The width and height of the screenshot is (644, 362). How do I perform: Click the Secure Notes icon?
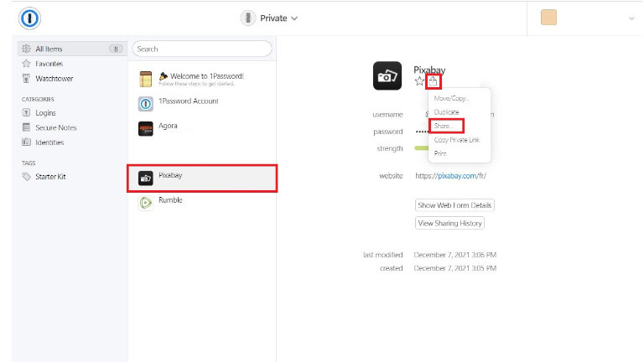[26, 127]
